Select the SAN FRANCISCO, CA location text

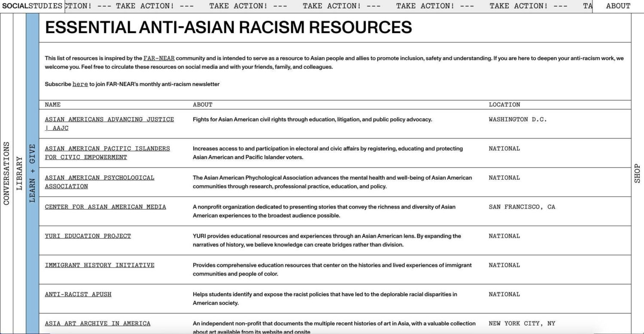(522, 207)
